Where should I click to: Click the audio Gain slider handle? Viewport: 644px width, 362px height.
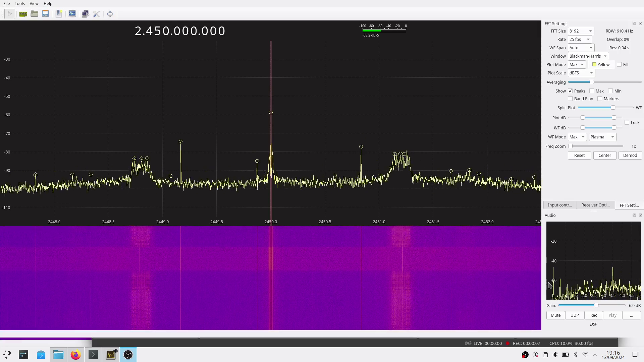point(596,305)
